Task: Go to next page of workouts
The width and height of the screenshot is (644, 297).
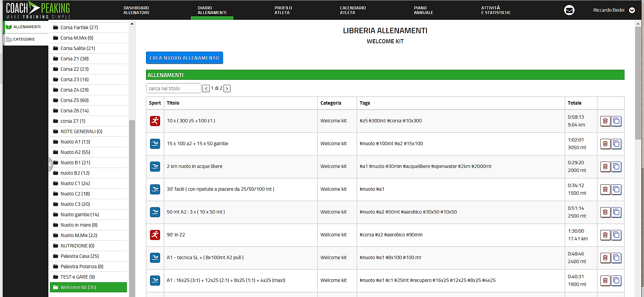Action: point(227,88)
